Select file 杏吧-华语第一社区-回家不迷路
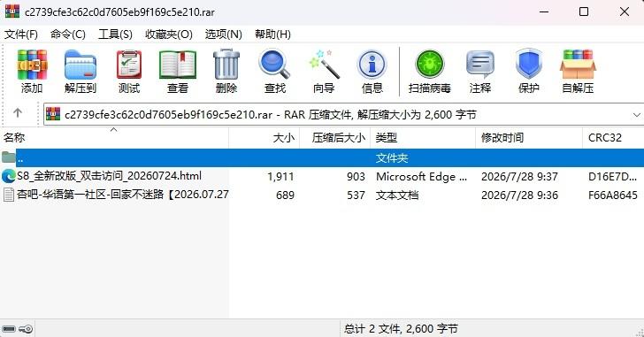Image resolution: width=644 pixels, height=337 pixels. coord(122,195)
